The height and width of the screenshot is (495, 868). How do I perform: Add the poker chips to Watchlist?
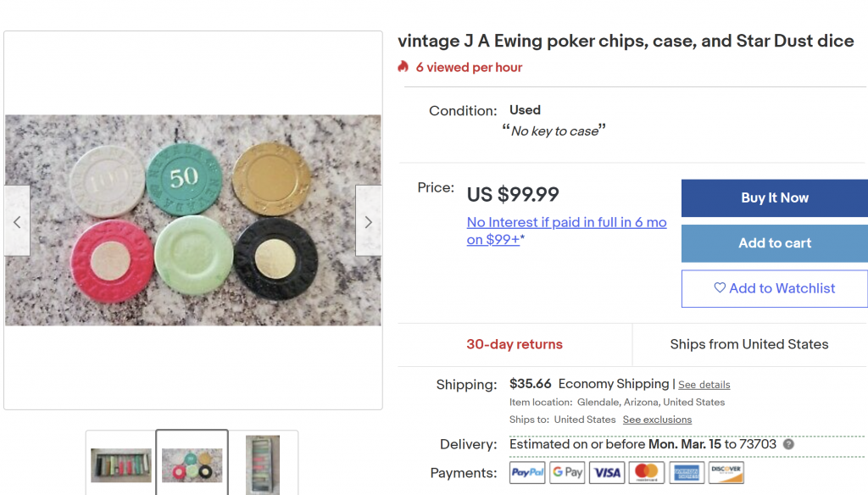point(774,288)
